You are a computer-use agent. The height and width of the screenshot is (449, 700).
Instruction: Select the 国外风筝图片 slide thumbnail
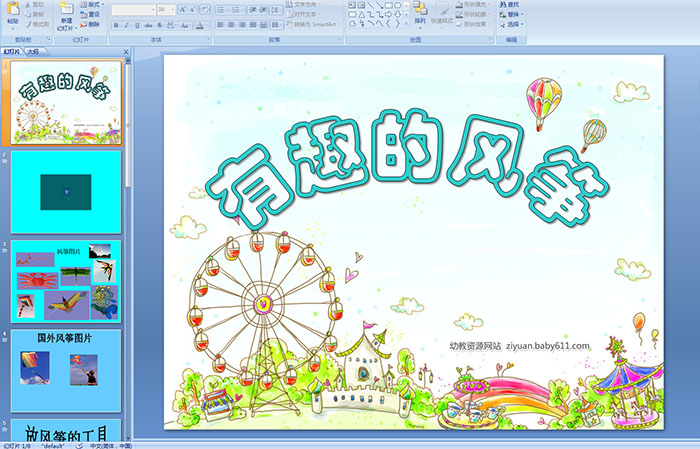pyautogui.click(x=65, y=366)
